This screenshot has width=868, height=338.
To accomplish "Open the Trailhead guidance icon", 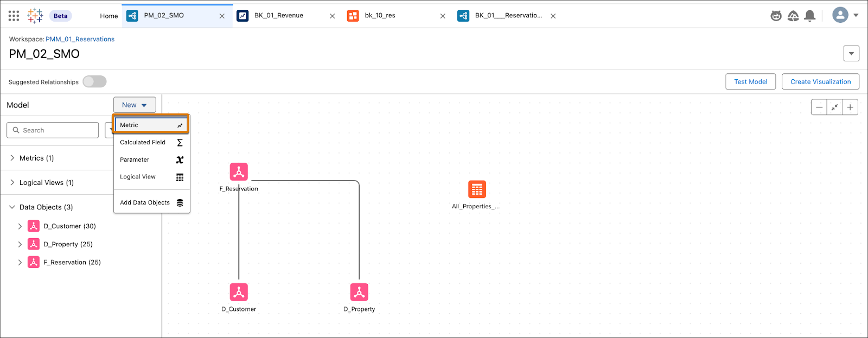I will (x=793, y=16).
